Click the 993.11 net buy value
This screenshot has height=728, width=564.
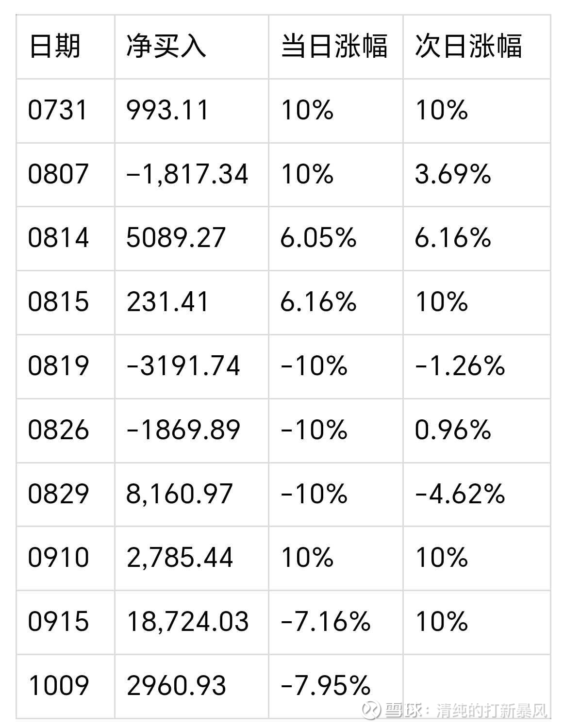point(167,110)
